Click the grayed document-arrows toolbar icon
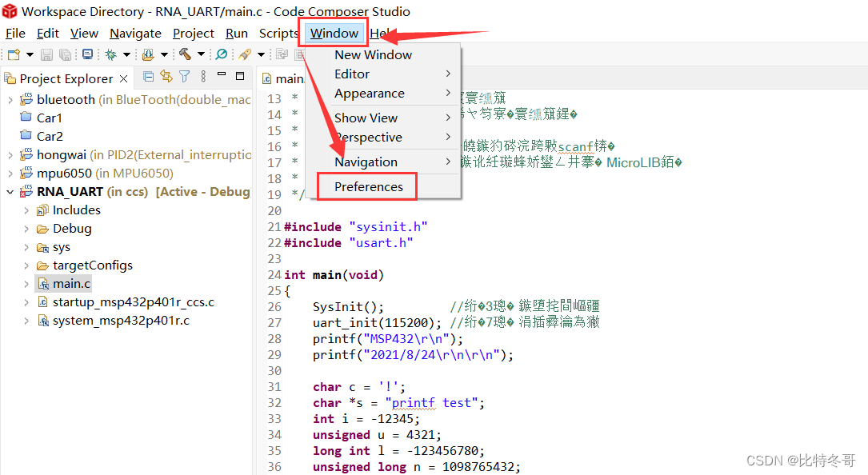The height and width of the screenshot is (475, 868). (282, 54)
